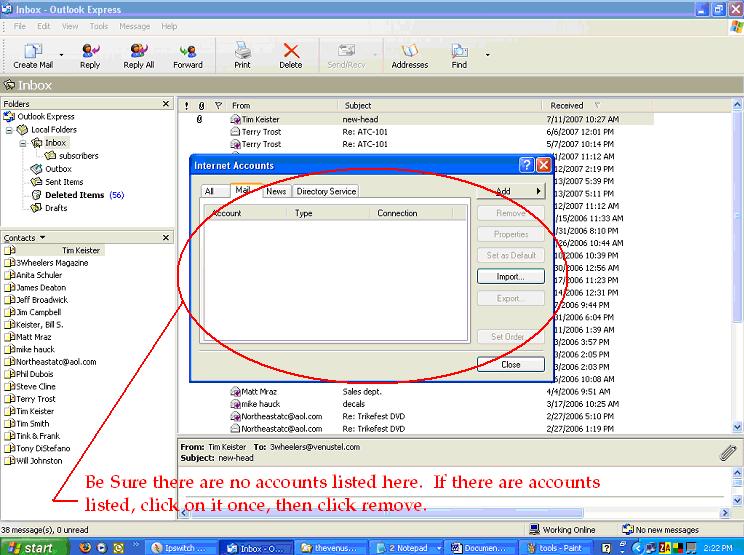
Task: Close the Contacts pane with X
Action: click(166, 237)
